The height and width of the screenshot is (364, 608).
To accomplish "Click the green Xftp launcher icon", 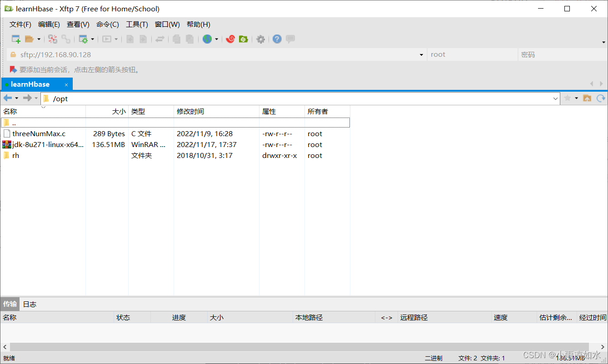I will (x=244, y=39).
